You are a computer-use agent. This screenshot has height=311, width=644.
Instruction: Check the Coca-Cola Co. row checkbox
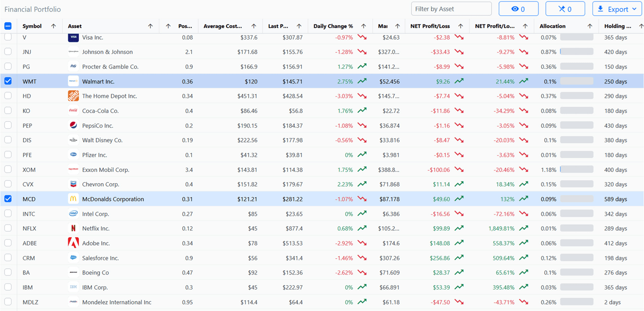point(8,110)
